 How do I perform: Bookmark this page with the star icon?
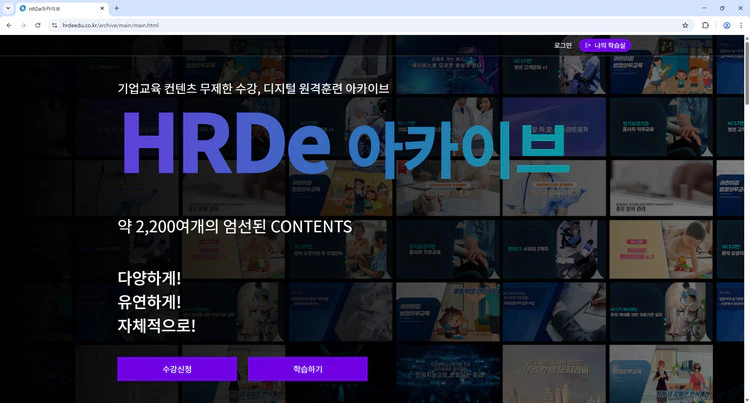[685, 25]
